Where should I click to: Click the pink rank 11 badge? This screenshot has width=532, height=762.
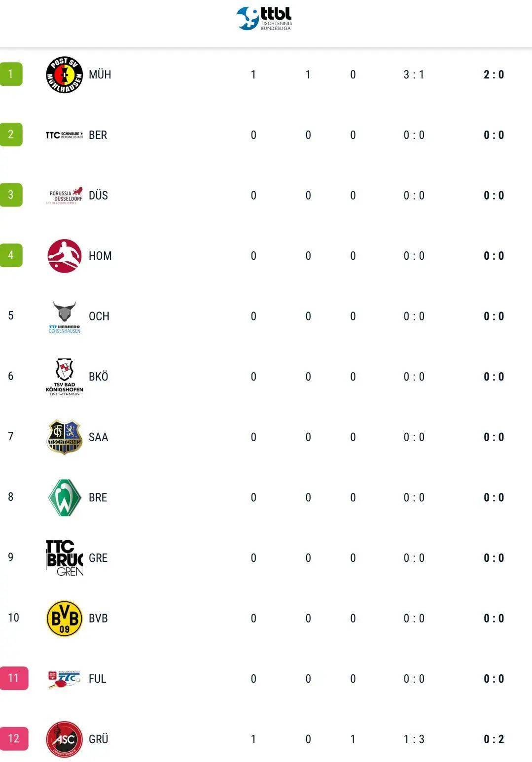tap(14, 678)
